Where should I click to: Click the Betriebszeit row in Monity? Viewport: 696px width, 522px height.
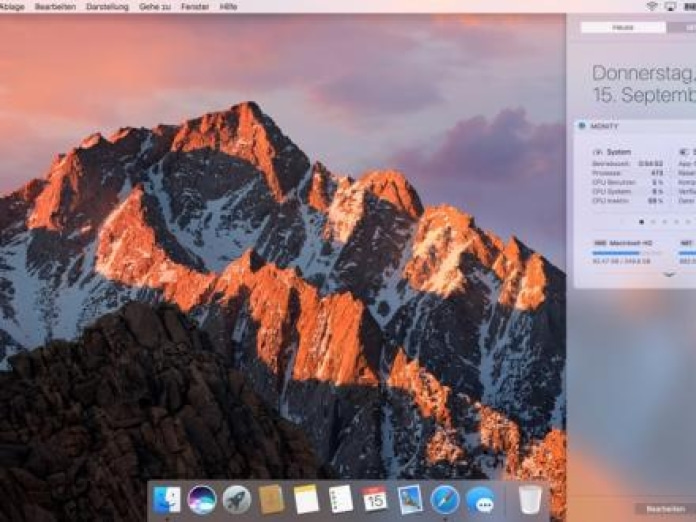(628, 164)
